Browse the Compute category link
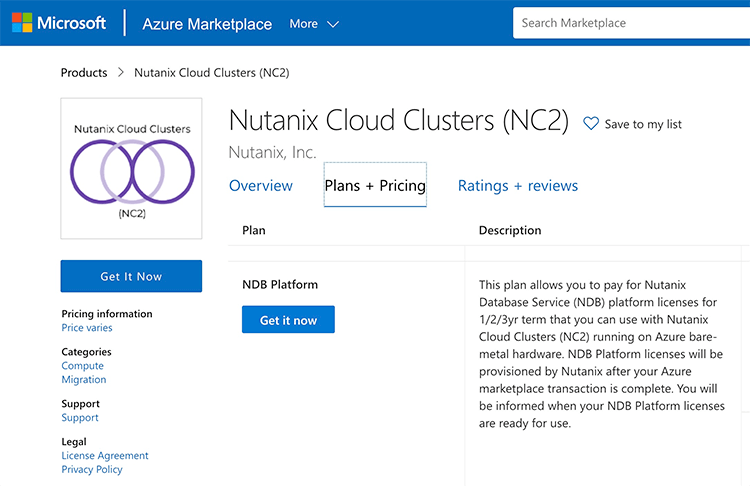This screenshot has height=486, width=750. [82, 366]
